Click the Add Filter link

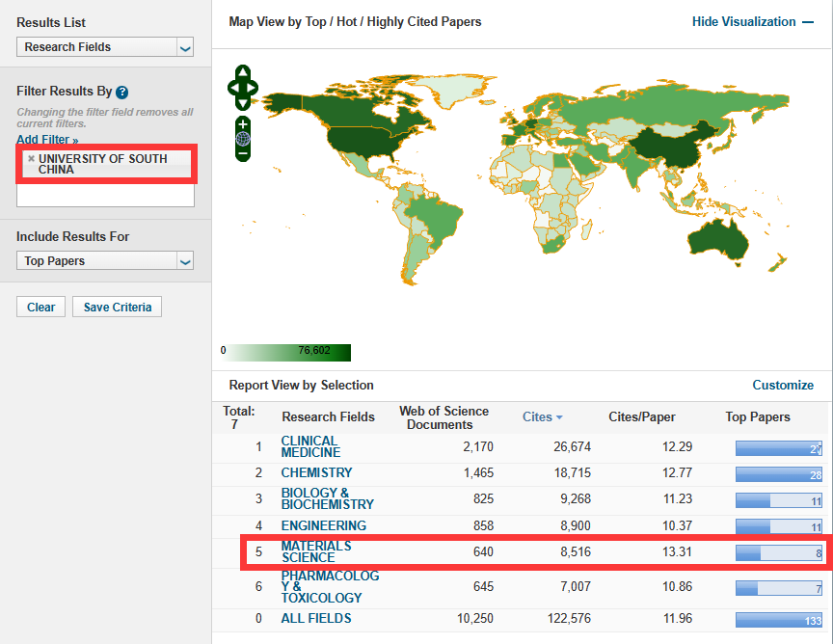coord(47,140)
